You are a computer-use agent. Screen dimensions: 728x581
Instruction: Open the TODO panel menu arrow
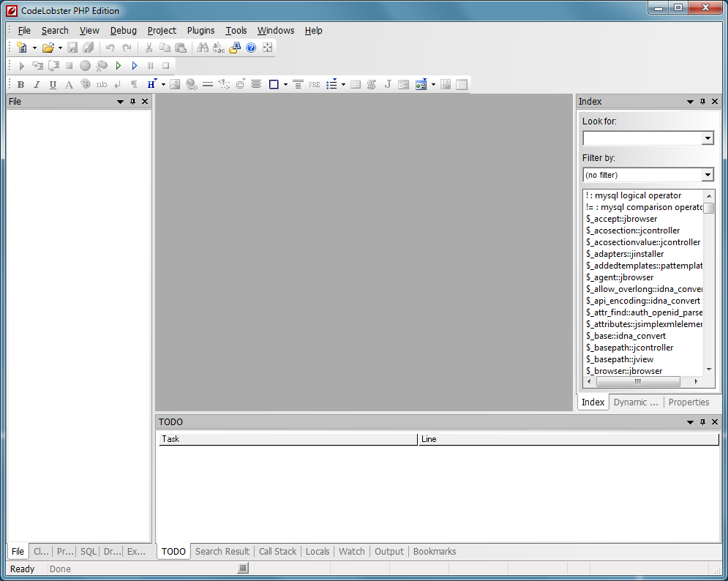click(690, 422)
